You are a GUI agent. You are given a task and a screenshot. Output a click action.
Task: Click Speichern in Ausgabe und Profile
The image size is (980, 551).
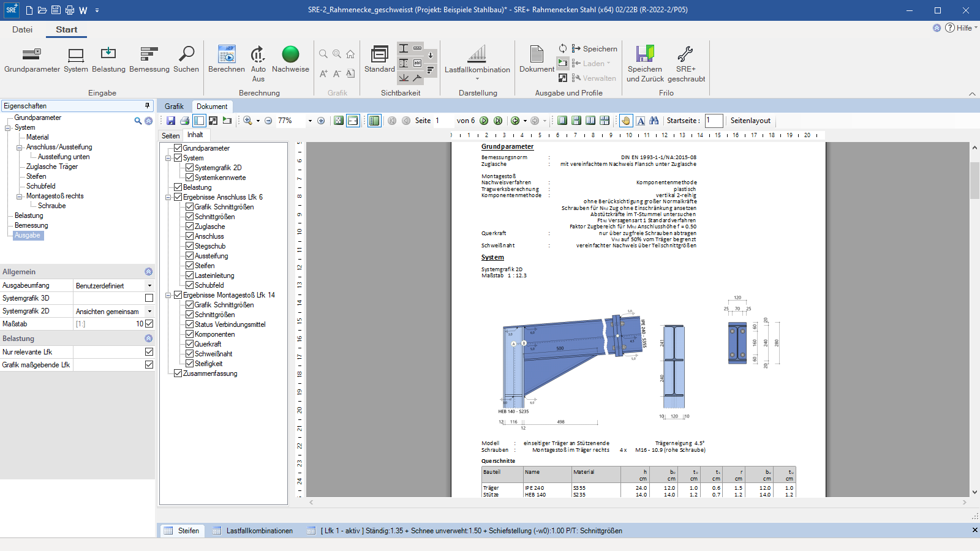pos(594,48)
